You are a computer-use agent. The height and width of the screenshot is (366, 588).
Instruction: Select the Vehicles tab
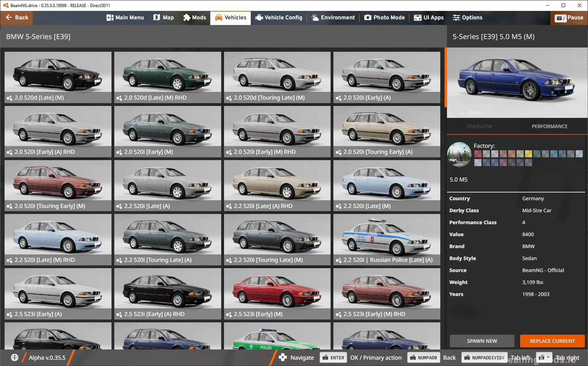(x=230, y=18)
